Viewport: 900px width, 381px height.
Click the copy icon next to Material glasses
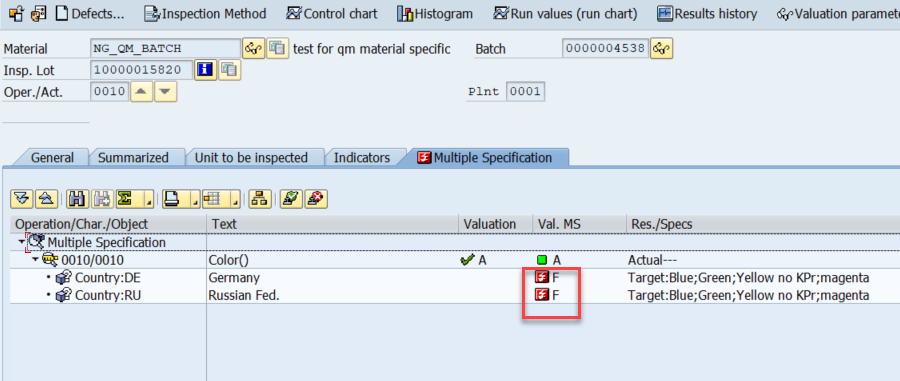coord(277,49)
